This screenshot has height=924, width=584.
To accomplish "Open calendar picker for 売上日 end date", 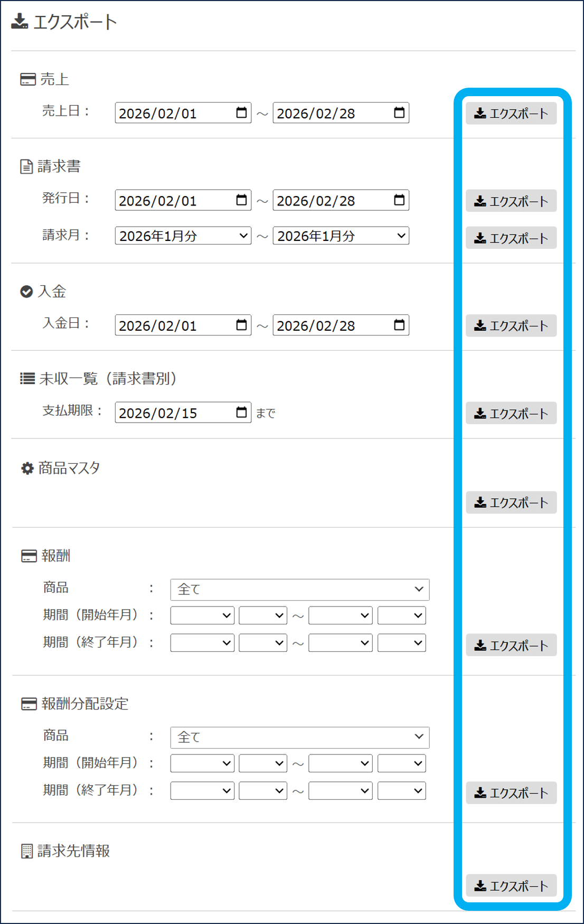I will click(x=399, y=113).
